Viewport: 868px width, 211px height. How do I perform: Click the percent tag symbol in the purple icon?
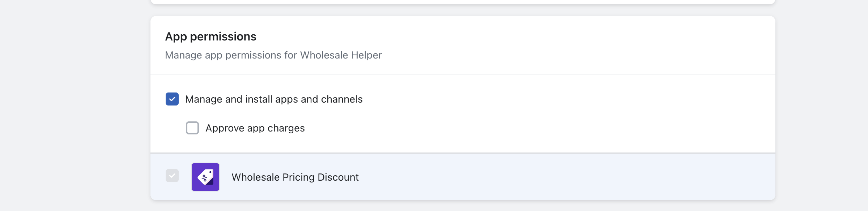tap(205, 177)
